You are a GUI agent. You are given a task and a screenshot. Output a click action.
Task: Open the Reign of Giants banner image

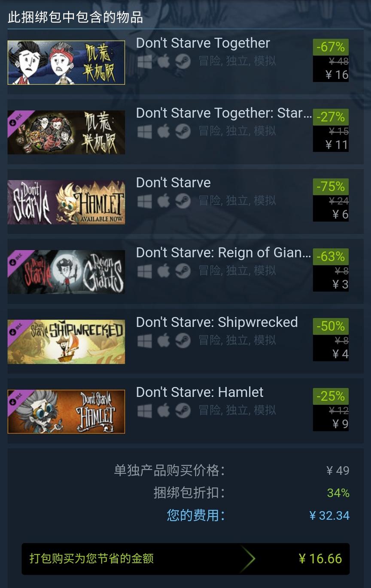click(x=66, y=272)
